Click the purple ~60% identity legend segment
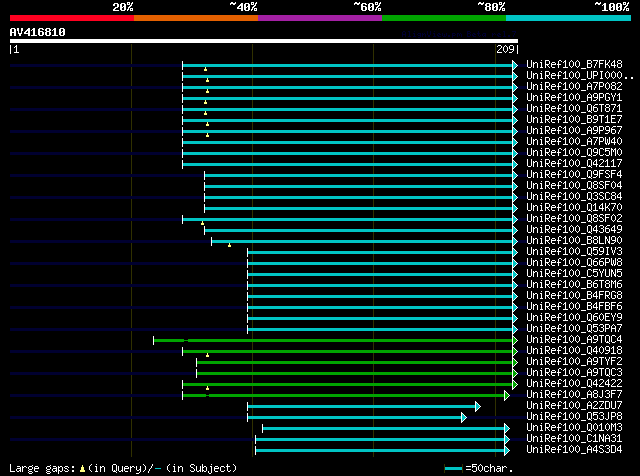The height and width of the screenshot is (476, 640). [320, 18]
